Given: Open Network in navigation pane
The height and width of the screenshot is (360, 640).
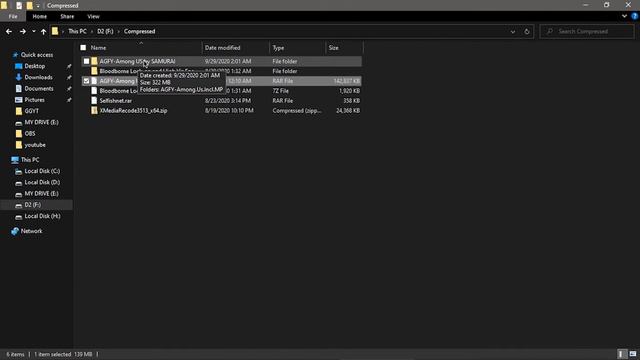Looking at the screenshot, I should 31,231.
